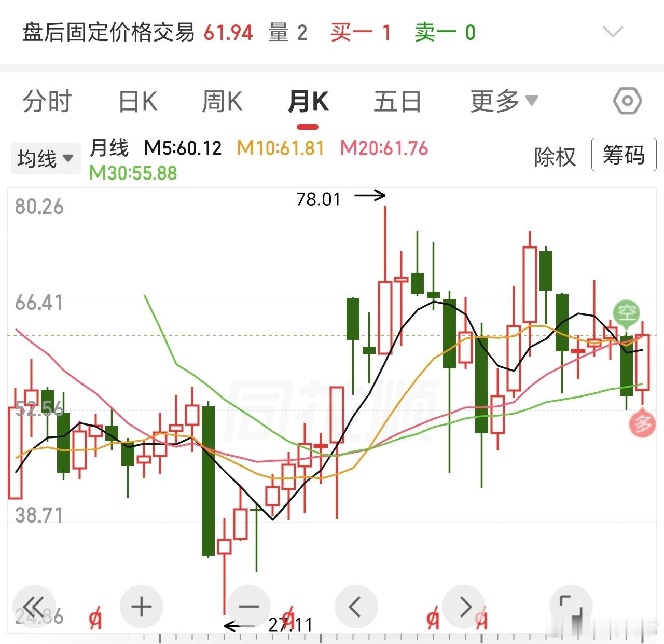
Task: Tap the green 空 signal marker
Action: [627, 312]
